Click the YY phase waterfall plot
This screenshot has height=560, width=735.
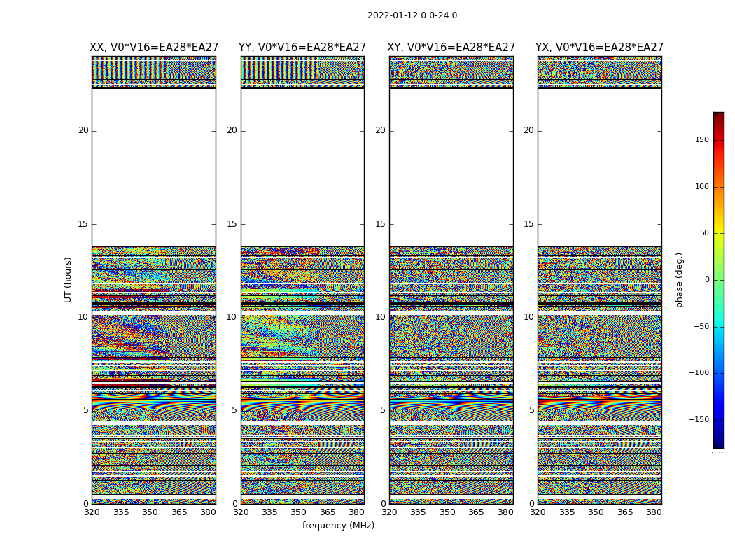tap(302, 280)
